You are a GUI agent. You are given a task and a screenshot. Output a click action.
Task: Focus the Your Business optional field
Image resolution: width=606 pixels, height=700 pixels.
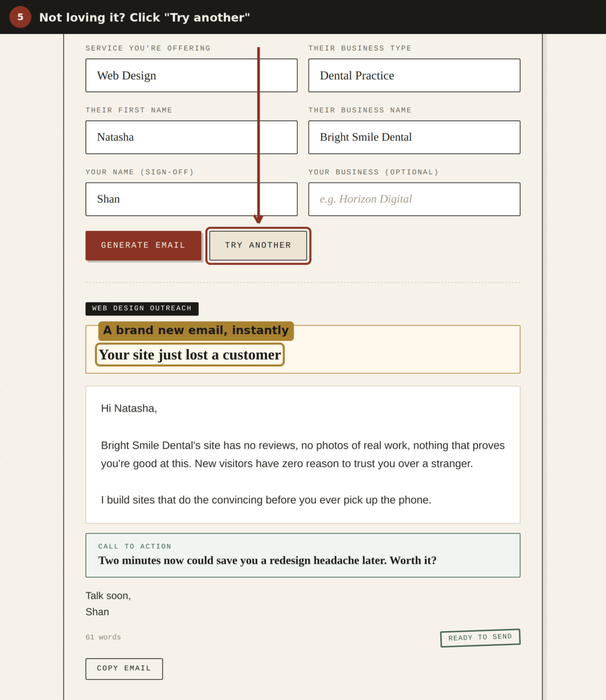tap(414, 199)
